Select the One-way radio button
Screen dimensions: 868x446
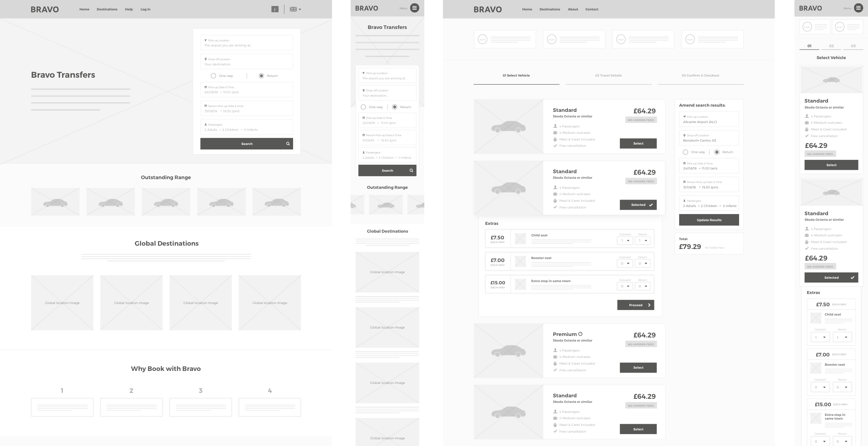pyautogui.click(x=213, y=76)
